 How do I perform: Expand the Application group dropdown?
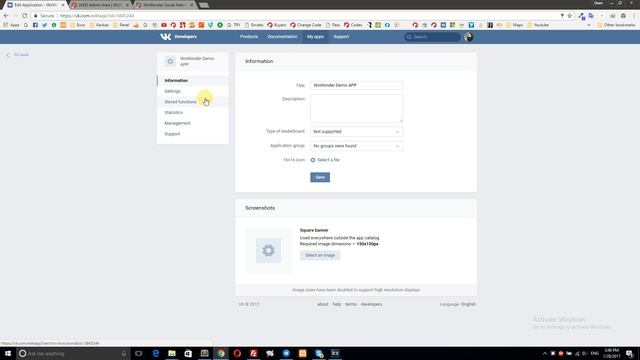pyautogui.click(x=356, y=146)
